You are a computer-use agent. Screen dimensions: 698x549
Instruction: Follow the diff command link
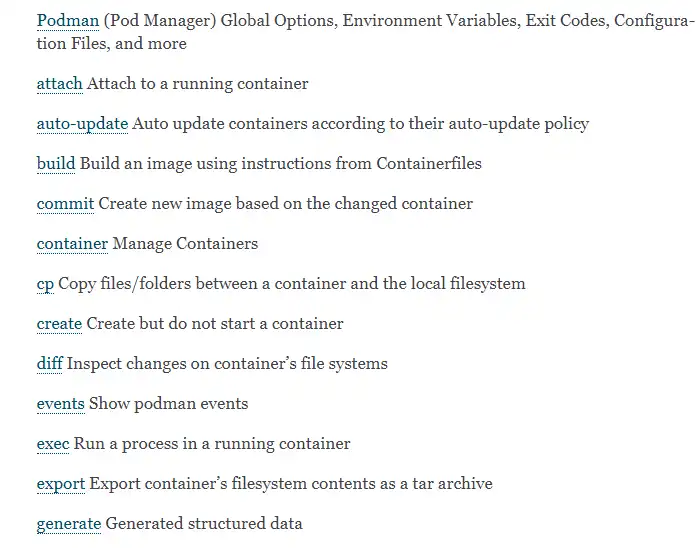coord(49,364)
